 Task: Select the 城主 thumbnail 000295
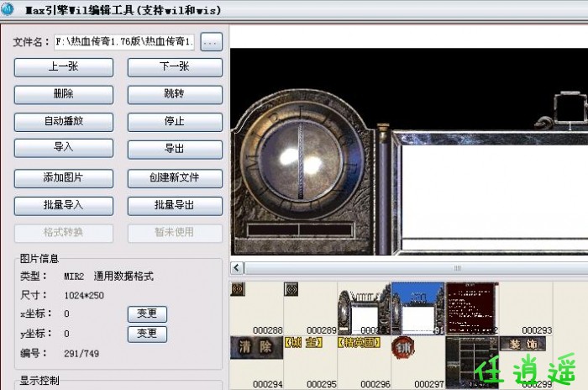coord(311,362)
